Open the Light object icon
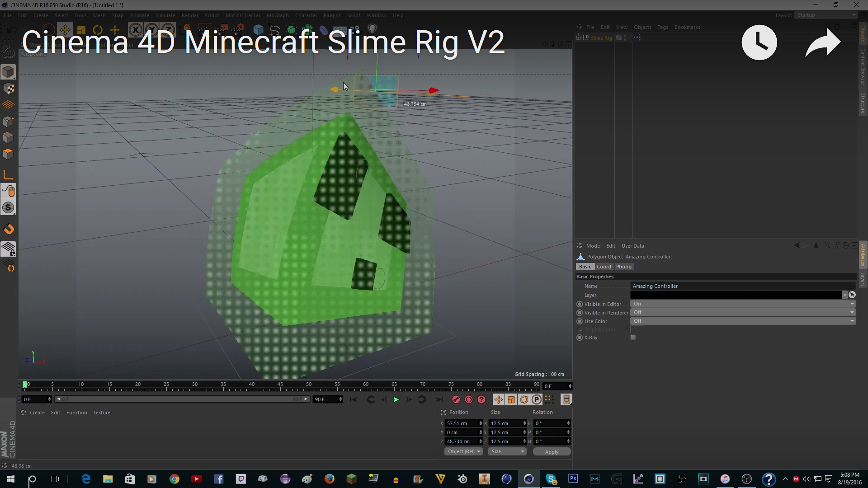868x488 pixels. point(372,29)
